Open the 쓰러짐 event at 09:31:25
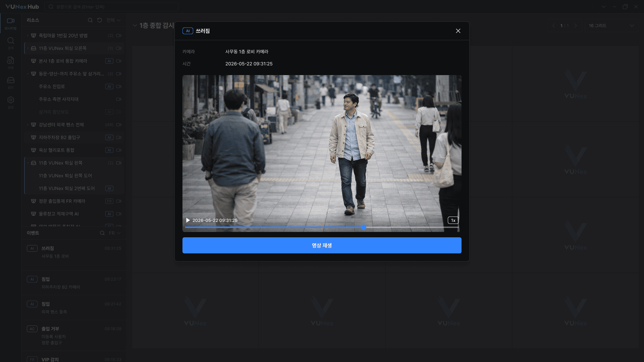Image resolution: width=644 pixels, height=362 pixels. [74, 255]
